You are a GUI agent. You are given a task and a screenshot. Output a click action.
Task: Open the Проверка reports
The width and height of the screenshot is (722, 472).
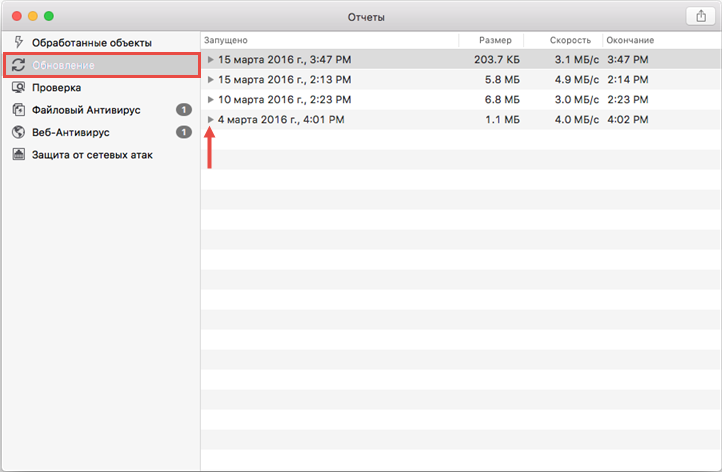101,87
